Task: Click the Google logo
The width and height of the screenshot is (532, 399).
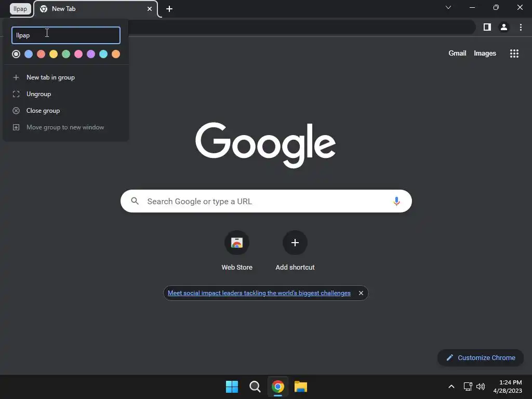Action: click(x=265, y=145)
